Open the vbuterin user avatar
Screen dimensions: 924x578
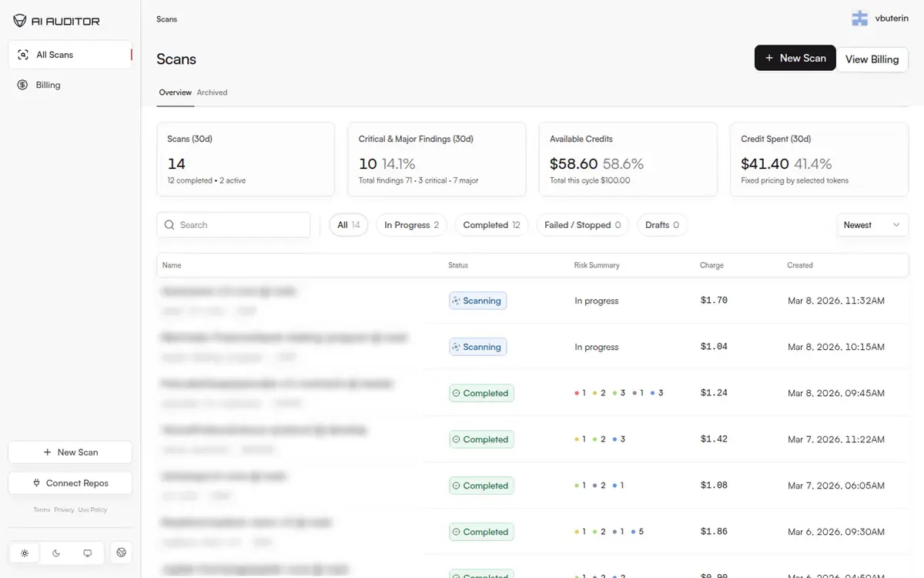click(859, 18)
